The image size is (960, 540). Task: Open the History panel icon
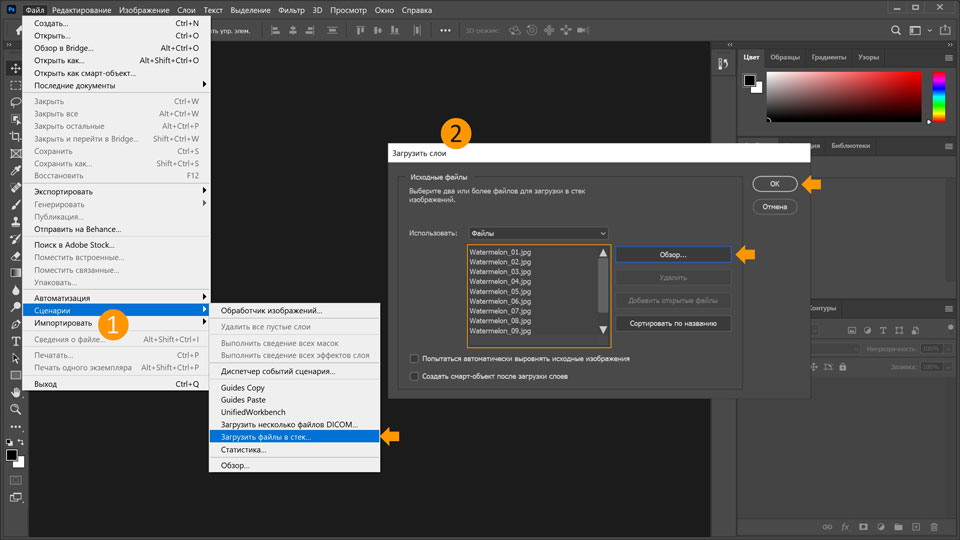point(724,65)
